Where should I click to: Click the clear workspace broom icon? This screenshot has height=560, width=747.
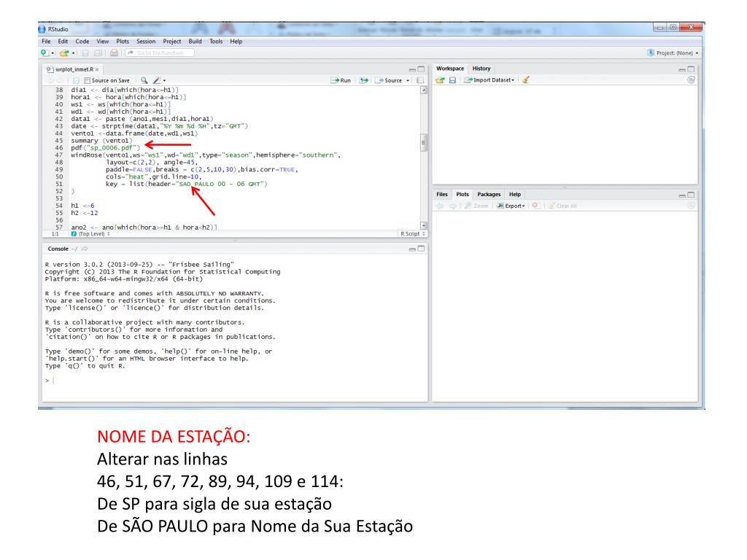pos(525,80)
